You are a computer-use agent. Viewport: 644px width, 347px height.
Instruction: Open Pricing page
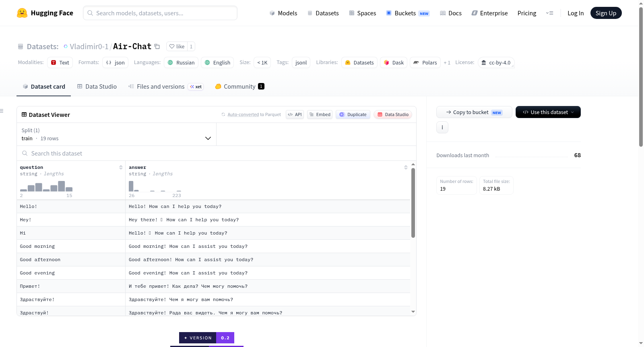(x=527, y=13)
